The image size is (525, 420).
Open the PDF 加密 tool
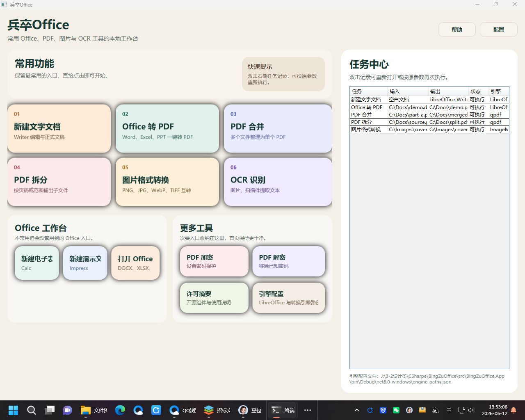pyautogui.click(x=214, y=261)
